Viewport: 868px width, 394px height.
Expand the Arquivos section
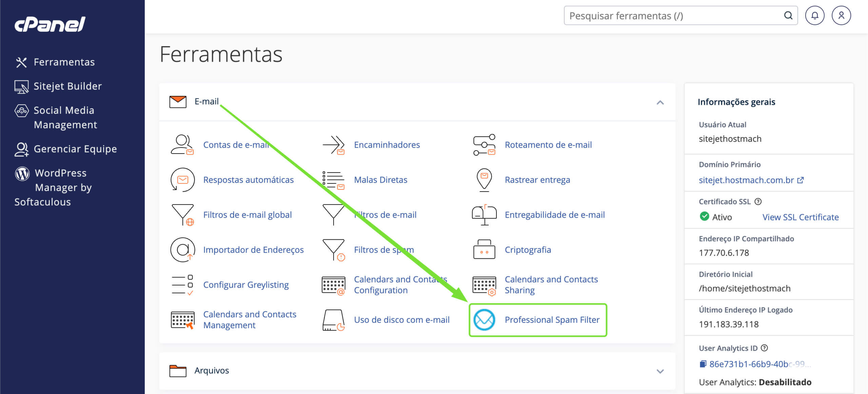point(660,371)
